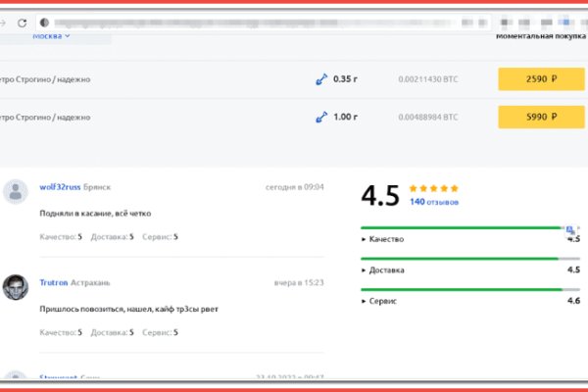This screenshot has width=588, height=392.
Task: Open wolf32russ's avatar image
Action: click(16, 191)
